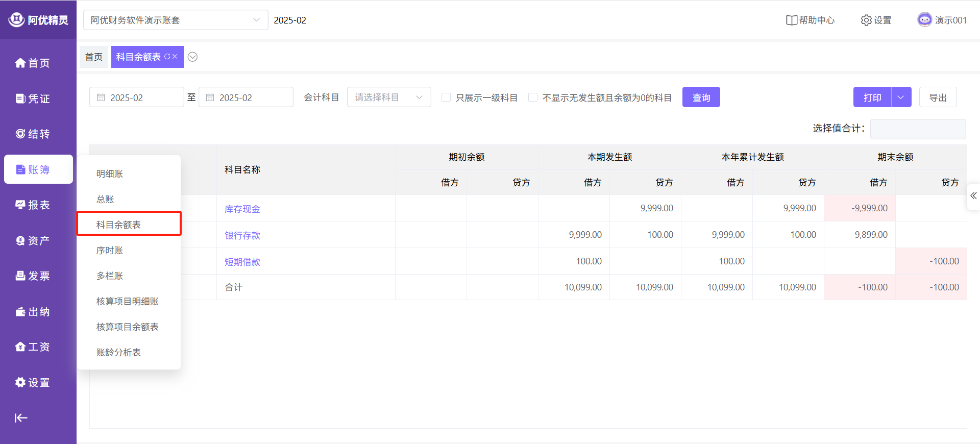Expand the print options dropdown arrow
Screen dimensions: 980x444
[x=901, y=97]
